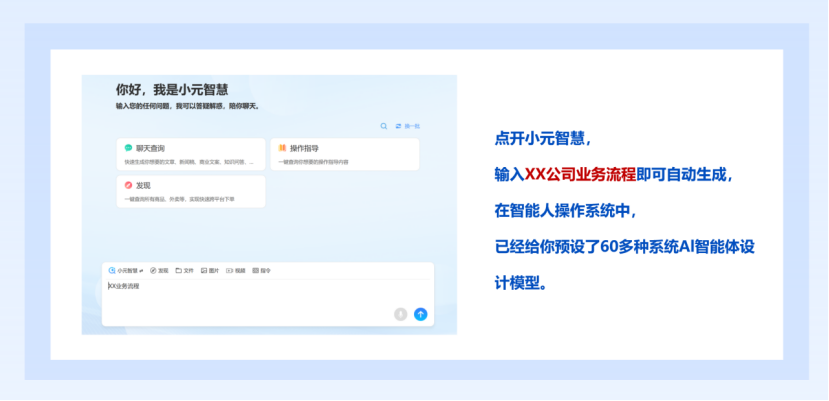829x401 pixels.
Task: Click the blue send arrow button
Action: click(x=420, y=314)
